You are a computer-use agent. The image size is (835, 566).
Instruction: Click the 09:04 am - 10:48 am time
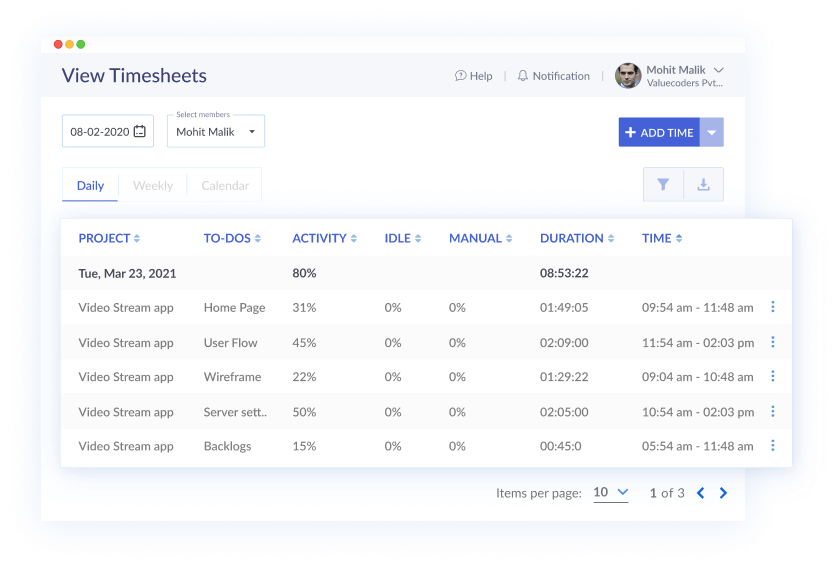[x=698, y=377]
